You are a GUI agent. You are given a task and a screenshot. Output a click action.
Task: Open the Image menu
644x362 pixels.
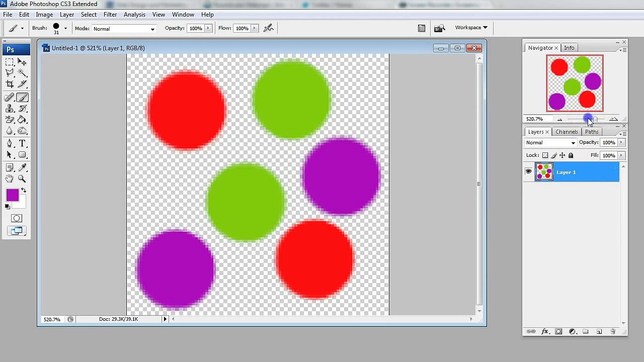(44, 15)
